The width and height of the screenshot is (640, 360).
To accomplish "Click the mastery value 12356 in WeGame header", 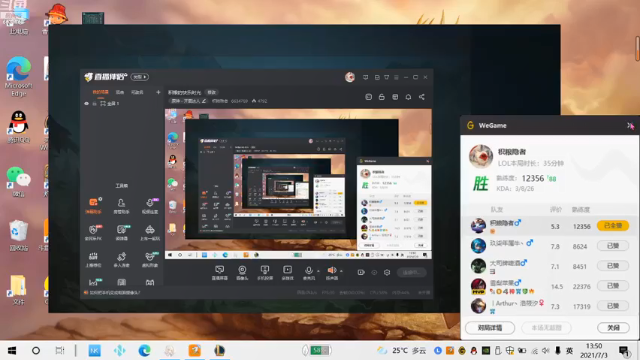I will 533,178.
